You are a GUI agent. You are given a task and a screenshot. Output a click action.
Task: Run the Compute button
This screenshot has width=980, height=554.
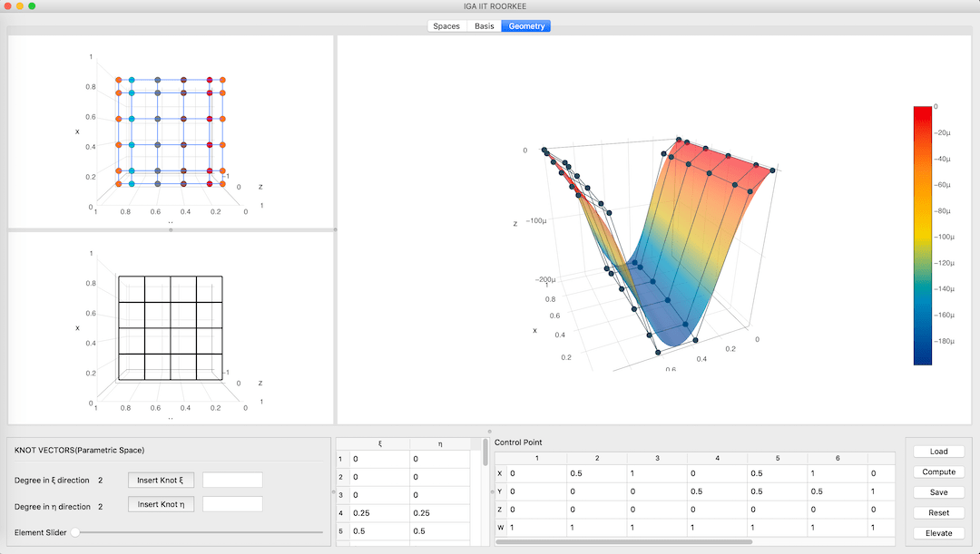coord(938,471)
